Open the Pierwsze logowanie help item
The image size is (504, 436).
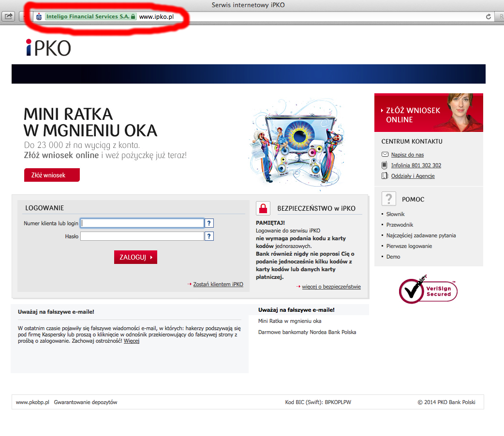[x=409, y=246]
